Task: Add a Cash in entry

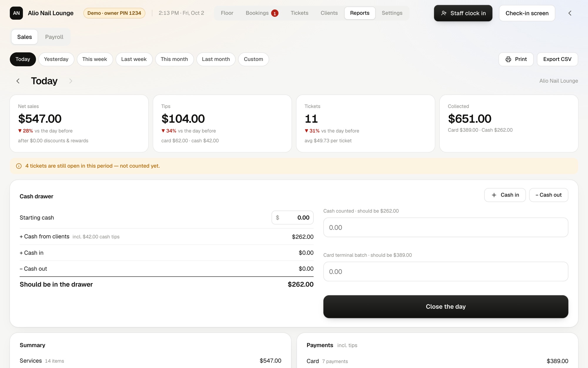Action: tap(505, 195)
